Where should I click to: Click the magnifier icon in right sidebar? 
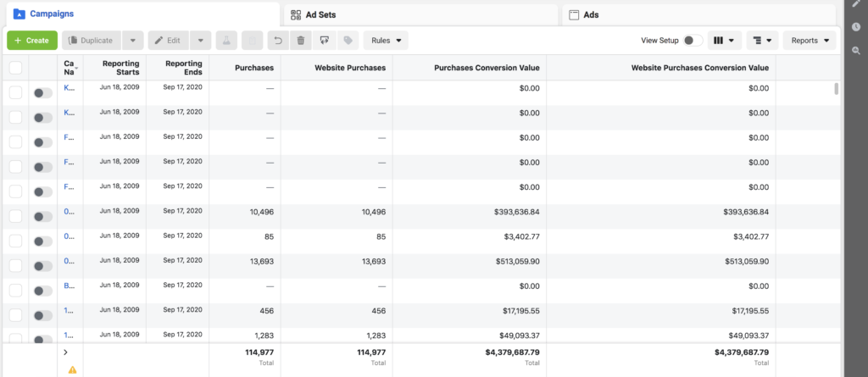[856, 51]
